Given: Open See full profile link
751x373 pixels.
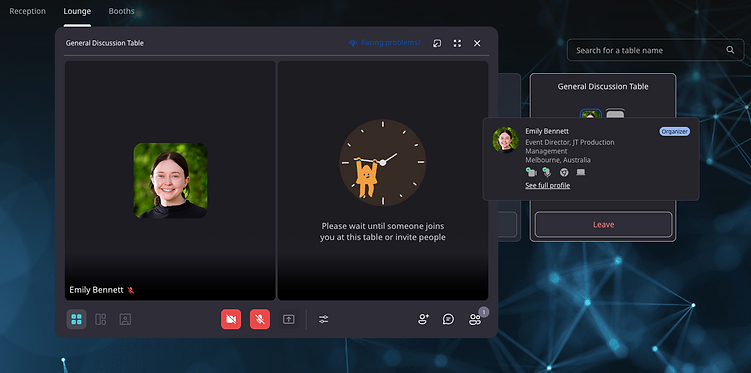Looking at the screenshot, I should pyautogui.click(x=547, y=185).
